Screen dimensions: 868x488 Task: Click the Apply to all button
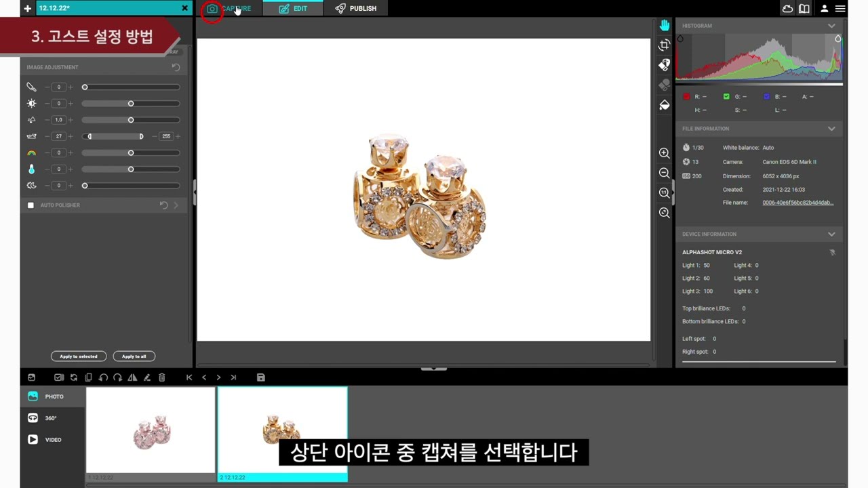point(134,357)
